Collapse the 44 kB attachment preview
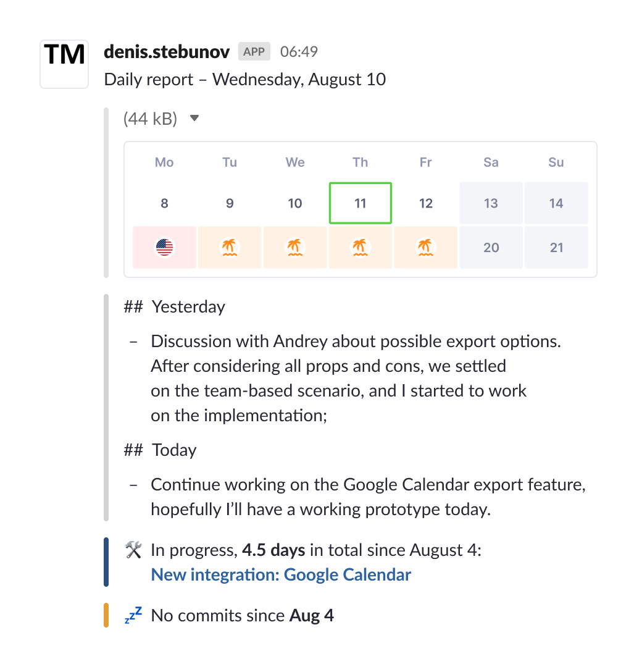 pyautogui.click(x=194, y=118)
